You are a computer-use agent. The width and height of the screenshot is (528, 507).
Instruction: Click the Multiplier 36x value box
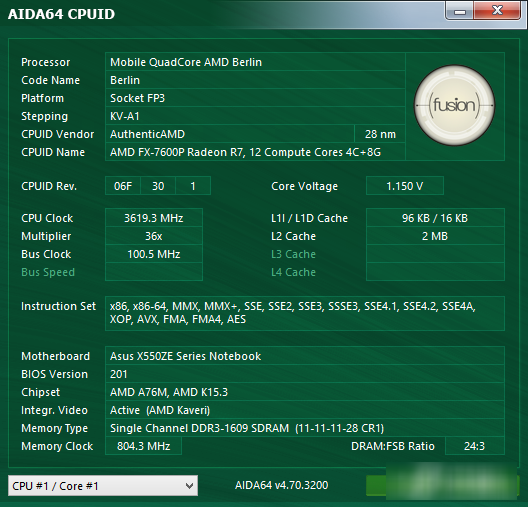[154, 236]
